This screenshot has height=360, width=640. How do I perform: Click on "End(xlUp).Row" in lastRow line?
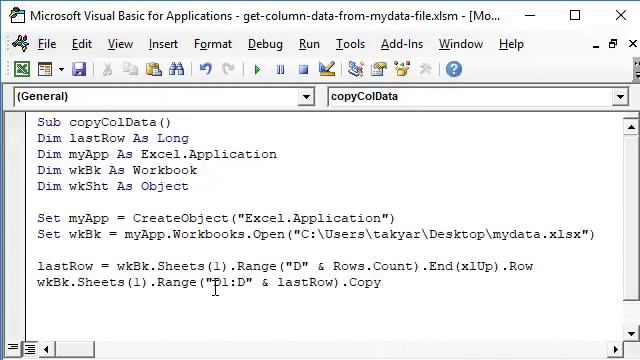click(x=481, y=266)
